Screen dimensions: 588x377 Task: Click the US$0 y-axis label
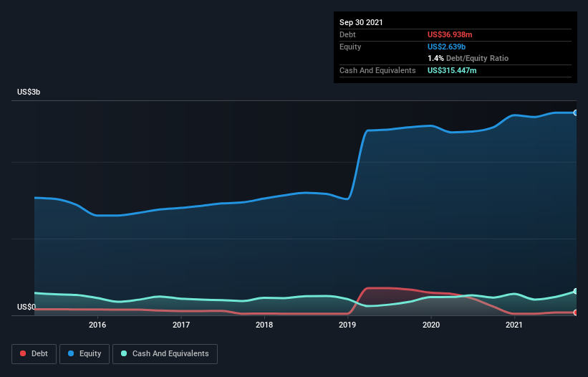(26, 307)
